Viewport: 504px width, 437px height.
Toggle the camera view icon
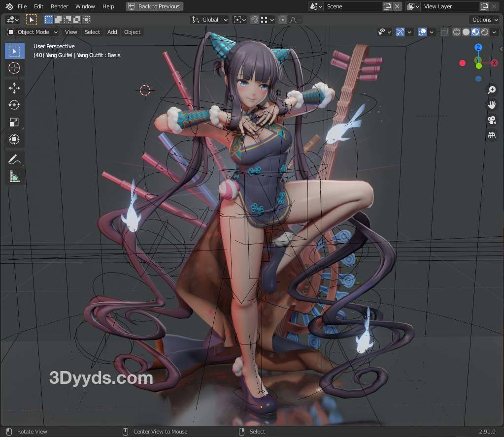point(491,120)
